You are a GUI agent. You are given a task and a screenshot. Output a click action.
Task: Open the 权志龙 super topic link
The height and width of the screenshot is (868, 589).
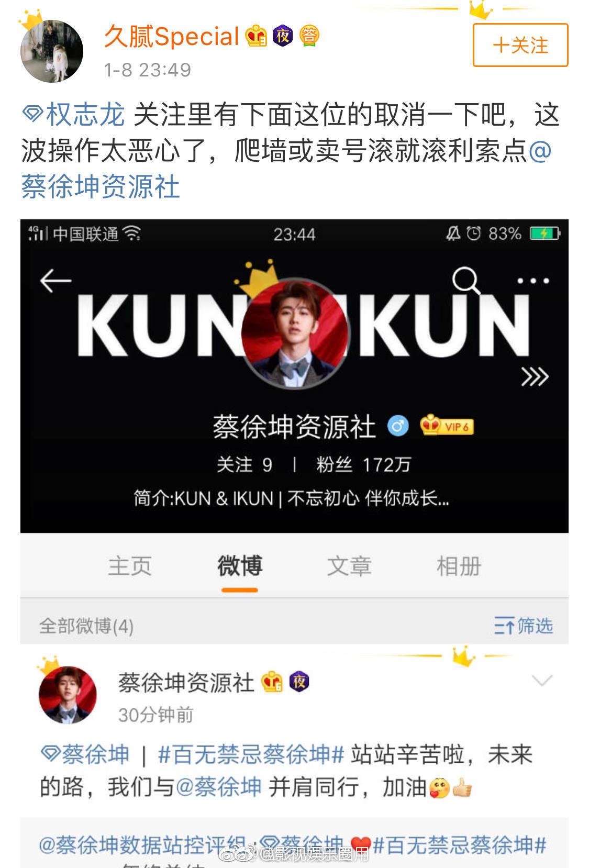click(x=74, y=115)
